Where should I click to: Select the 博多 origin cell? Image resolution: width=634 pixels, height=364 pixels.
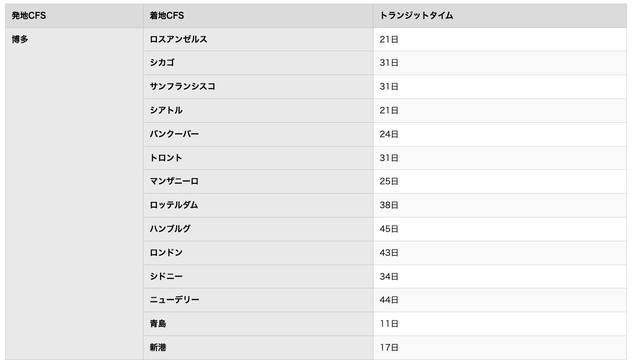74,194
